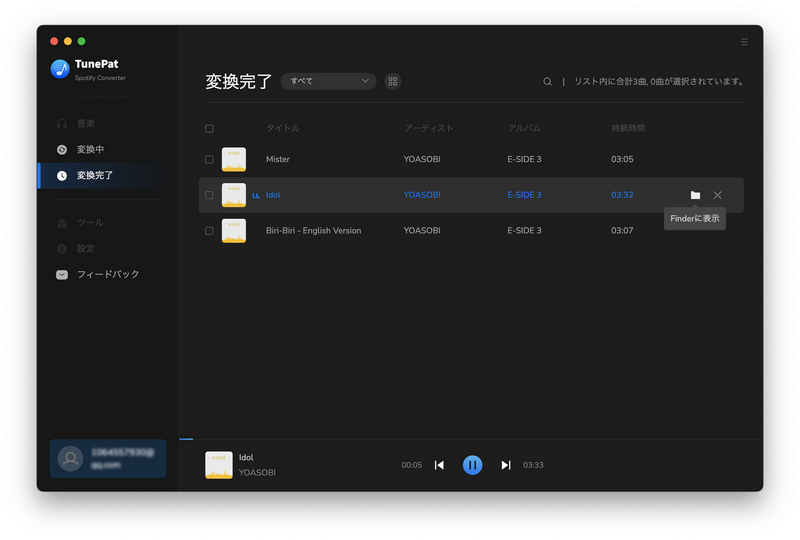Select the Mister track title

coord(278,159)
